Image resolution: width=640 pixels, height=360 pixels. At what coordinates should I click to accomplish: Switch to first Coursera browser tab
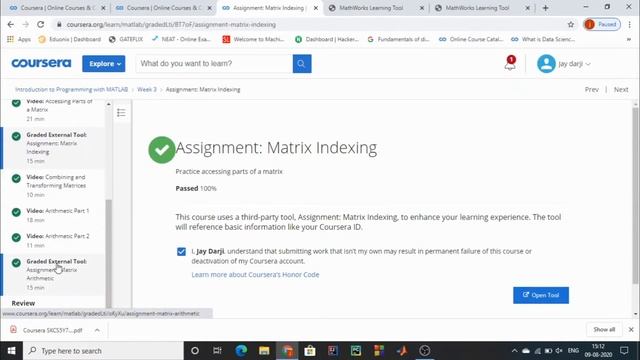[58, 8]
